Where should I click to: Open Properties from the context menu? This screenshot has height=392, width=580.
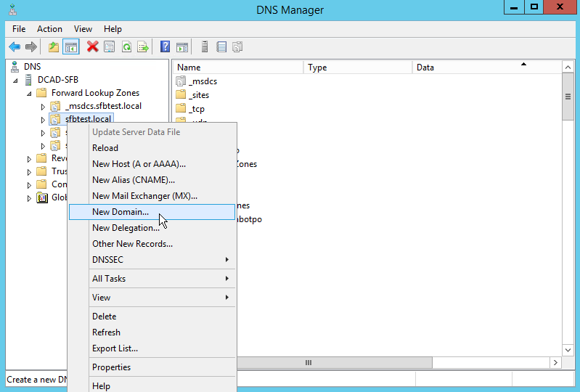click(152, 367)
